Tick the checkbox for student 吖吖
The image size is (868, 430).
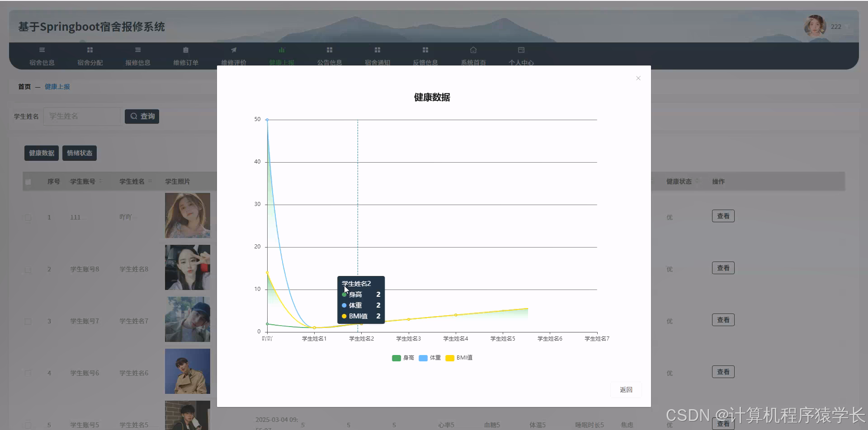(x=28, y=217)
